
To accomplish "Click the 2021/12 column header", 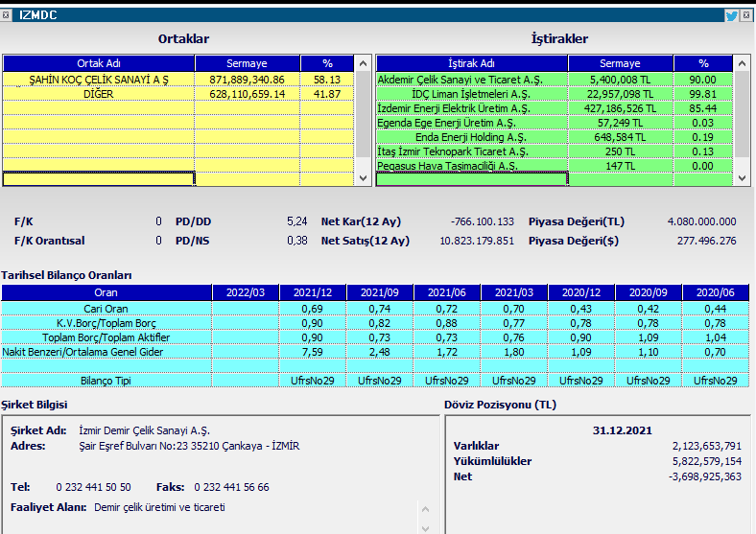I will tap(313, 292).
